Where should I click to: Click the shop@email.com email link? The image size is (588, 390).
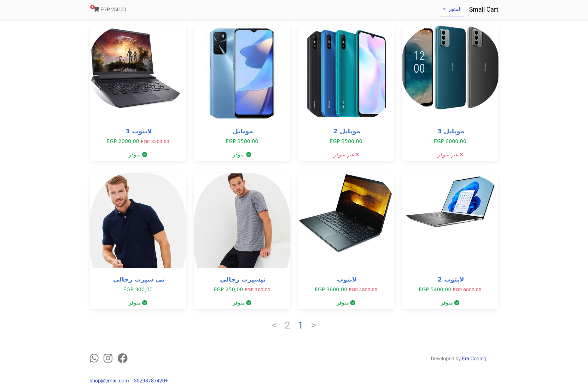[x=109, y=381]
